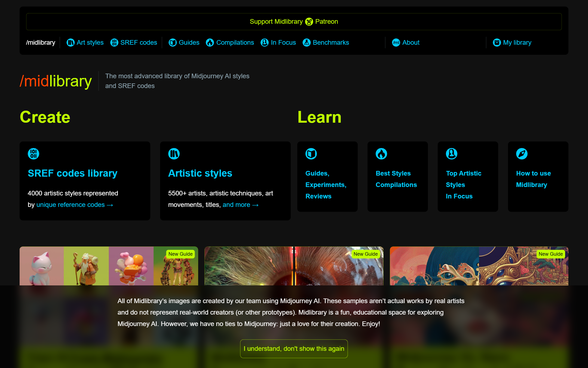
Task: Click the My library box icon
Action: (497, 43)
